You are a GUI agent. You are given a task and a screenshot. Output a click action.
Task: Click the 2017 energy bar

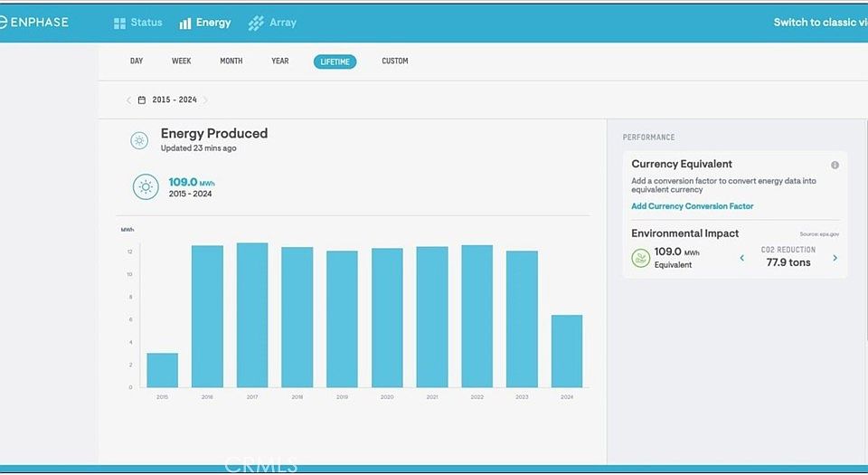click(x=252, y=315)
